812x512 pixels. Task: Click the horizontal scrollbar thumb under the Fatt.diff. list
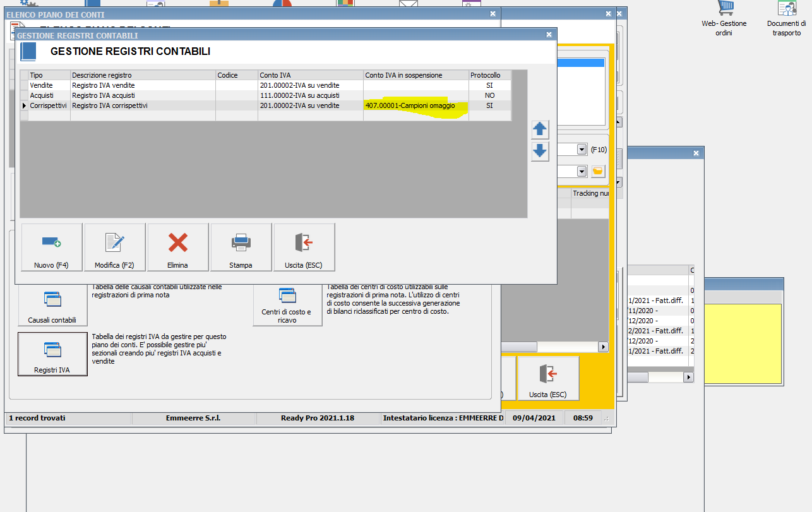click(638, 377)
